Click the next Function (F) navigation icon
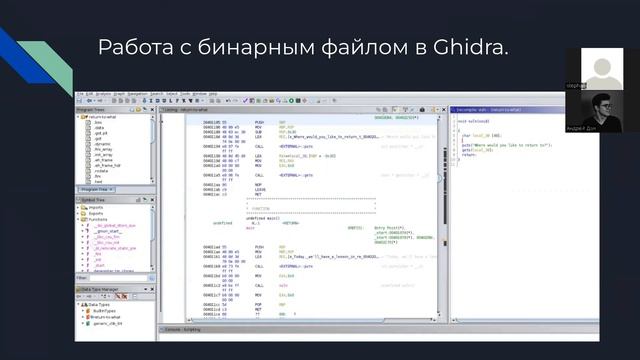 [x=177, y=100]
